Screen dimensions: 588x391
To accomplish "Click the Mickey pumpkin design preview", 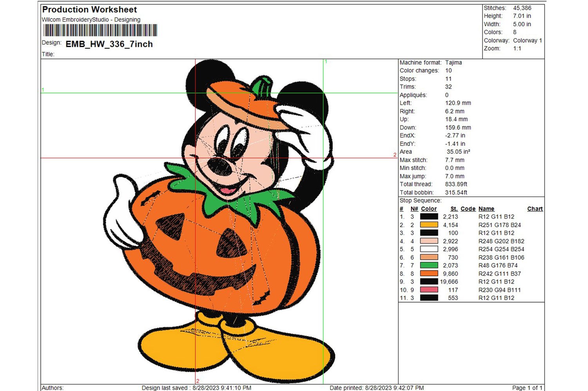I will click(220, 221).
